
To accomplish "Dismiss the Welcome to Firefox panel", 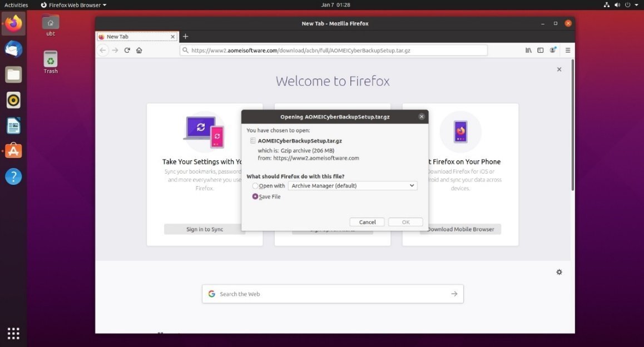I will pyautogui.click(x=559, y=70).
